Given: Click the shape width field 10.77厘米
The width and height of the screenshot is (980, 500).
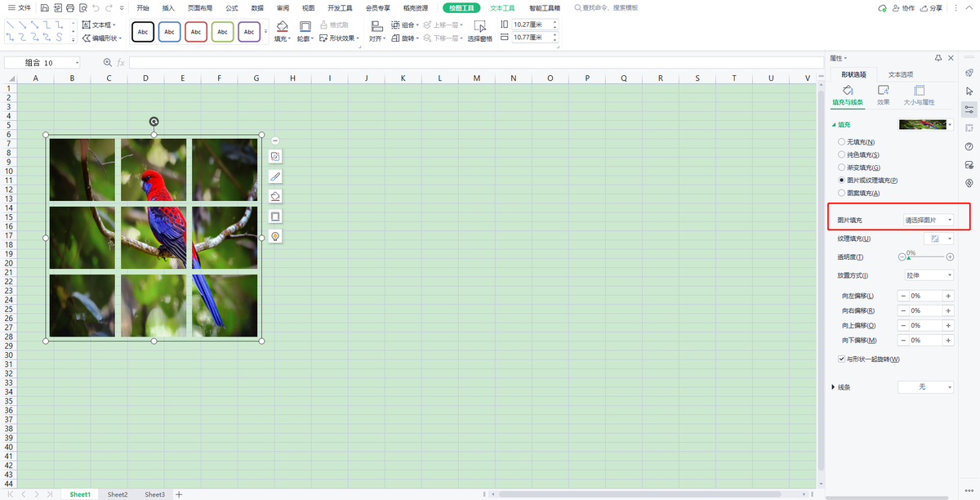Looking at the screenshot, I should coord(534,38).
